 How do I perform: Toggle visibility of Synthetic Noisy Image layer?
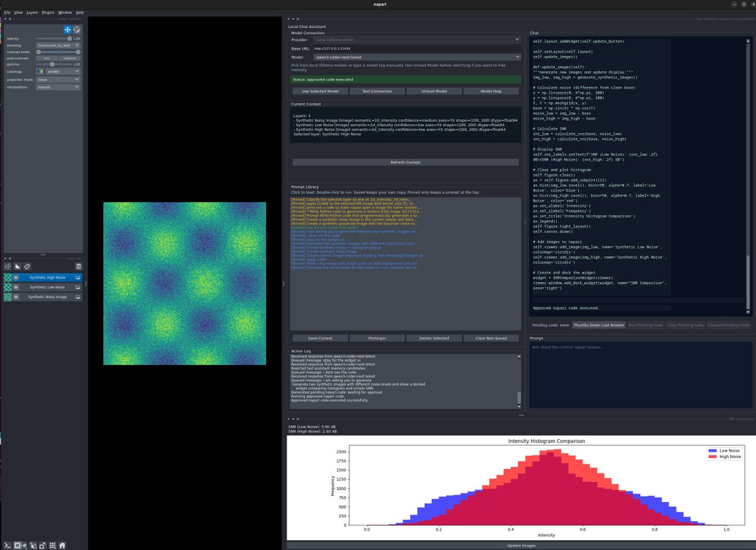click(16, 296)
